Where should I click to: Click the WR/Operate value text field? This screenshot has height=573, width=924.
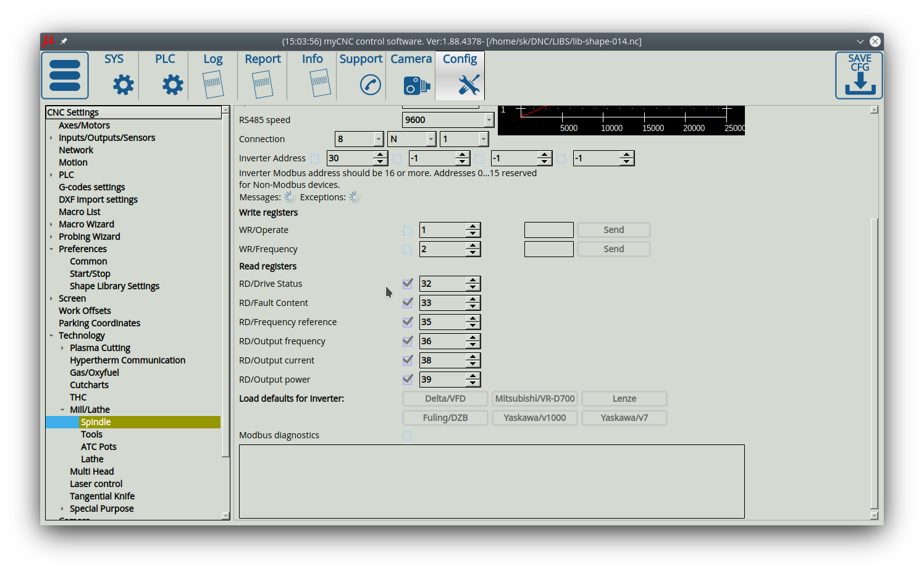[548, 230]
